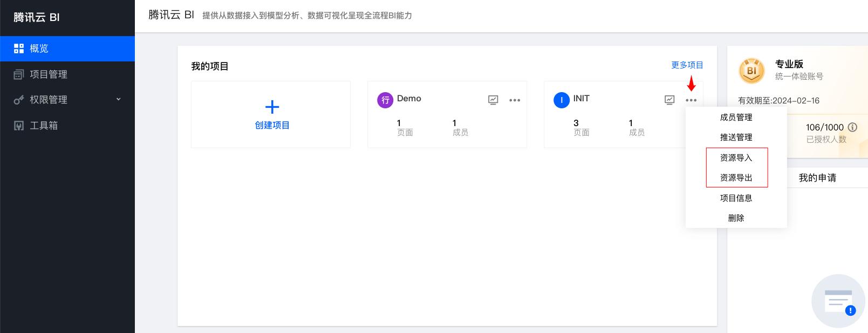This screenshot has width=868, height=333.
Task: Click Demo project's 1 页面 count
Action: click(x=405, y=128)
